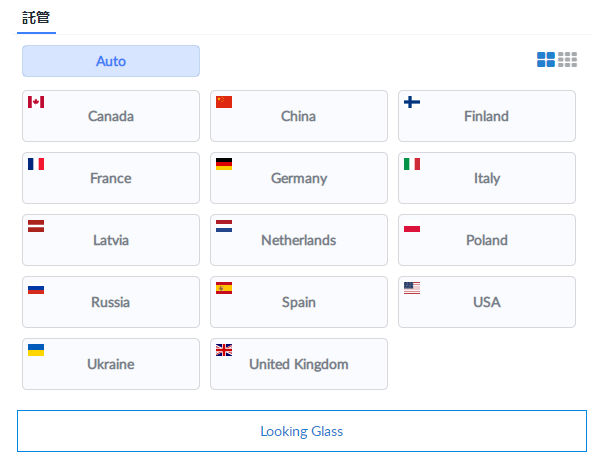
Task: Click the Spain flag icon
Action: pyautogui.click(x=224, y=288)
